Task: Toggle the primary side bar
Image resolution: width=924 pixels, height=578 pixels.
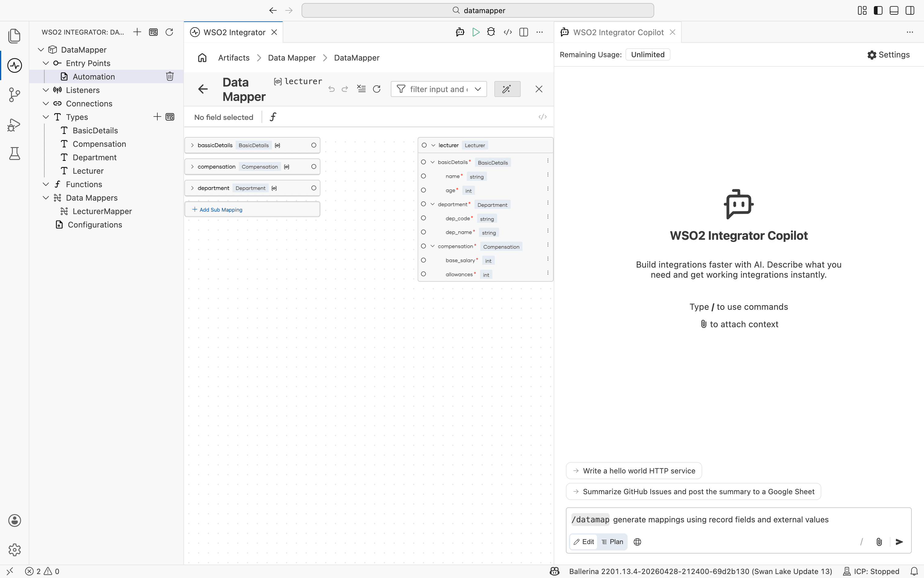Action: (878, 10)
